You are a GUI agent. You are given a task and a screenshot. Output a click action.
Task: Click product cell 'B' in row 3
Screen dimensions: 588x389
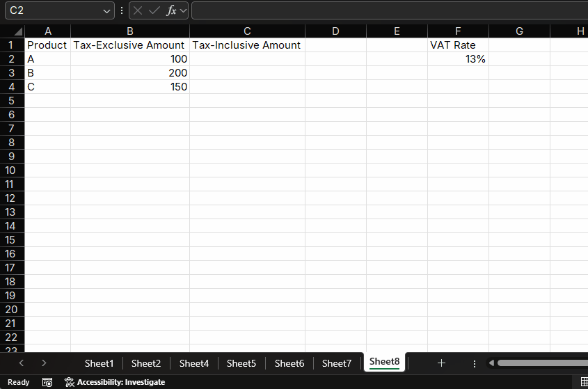[x=47, y=73]
